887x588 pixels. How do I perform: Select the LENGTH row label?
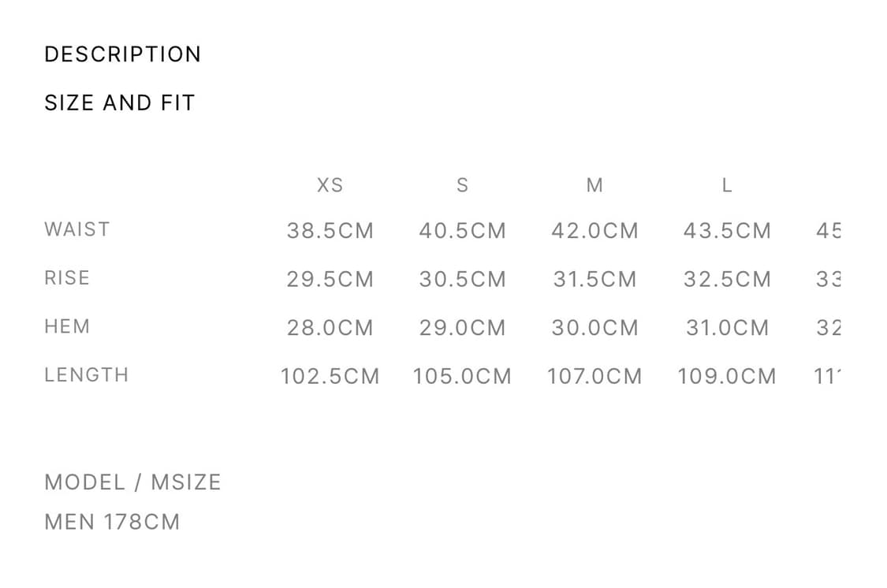(x=87, y=374)
